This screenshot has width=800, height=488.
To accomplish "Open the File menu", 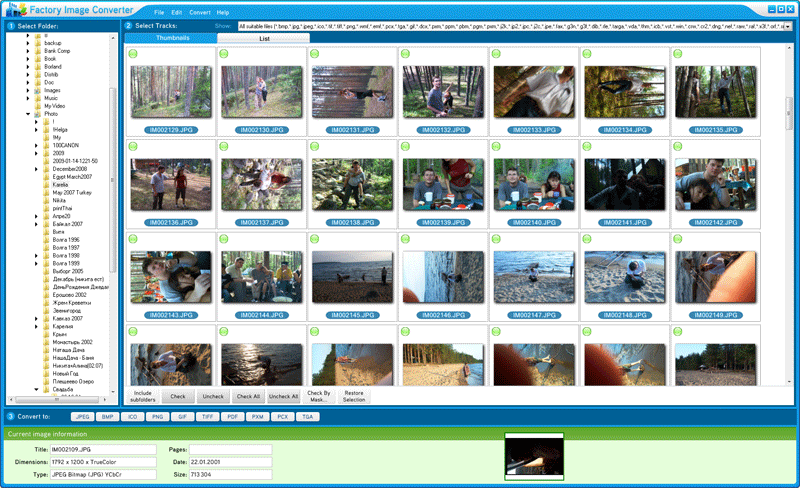I will click(159, 12).
